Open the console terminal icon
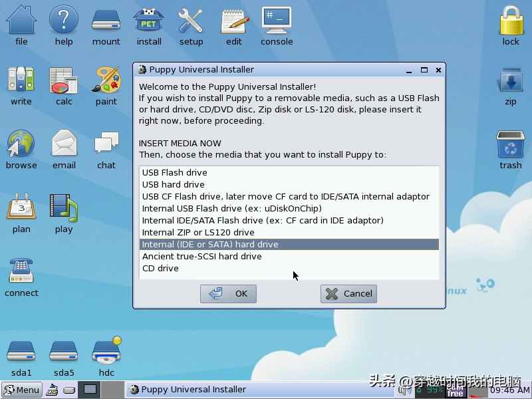Image resolution: width=532 pixels, height=399 pixels. 277,21
